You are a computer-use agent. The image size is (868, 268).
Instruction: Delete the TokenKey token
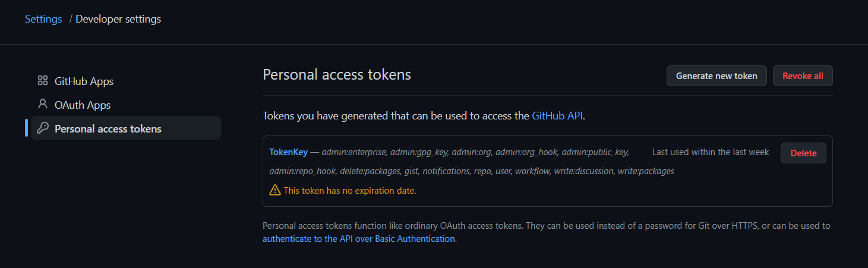tap(803, 153)
